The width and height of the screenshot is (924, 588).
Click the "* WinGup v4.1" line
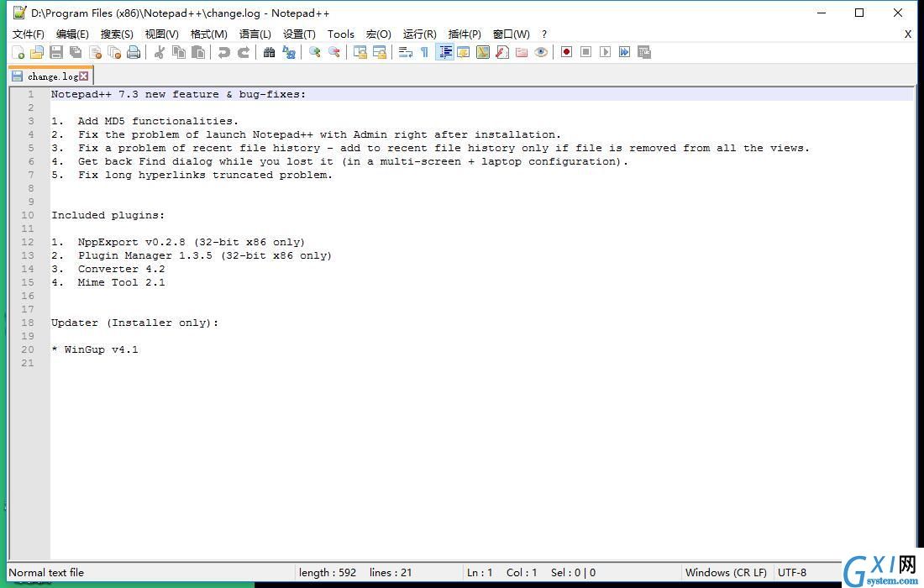click(95, 350)
